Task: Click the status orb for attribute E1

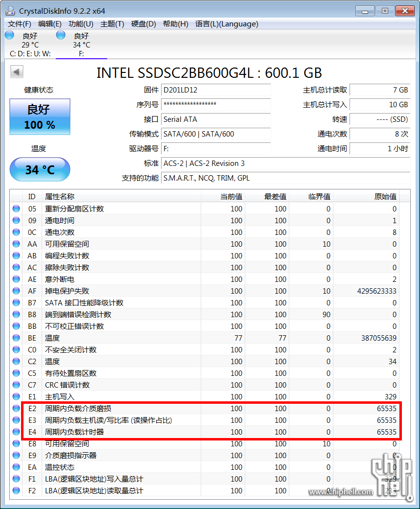Action: 16,396
